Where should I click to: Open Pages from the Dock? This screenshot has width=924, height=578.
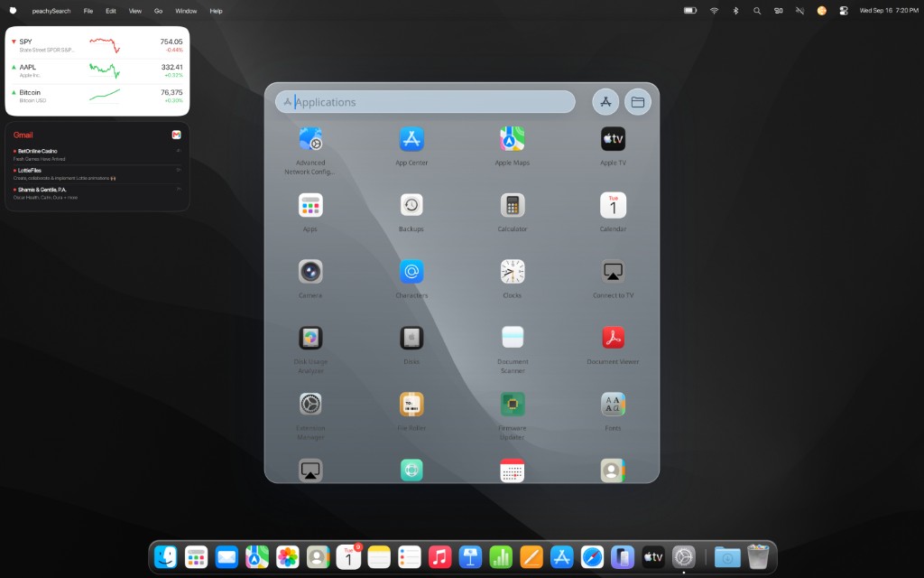(531, 556)
